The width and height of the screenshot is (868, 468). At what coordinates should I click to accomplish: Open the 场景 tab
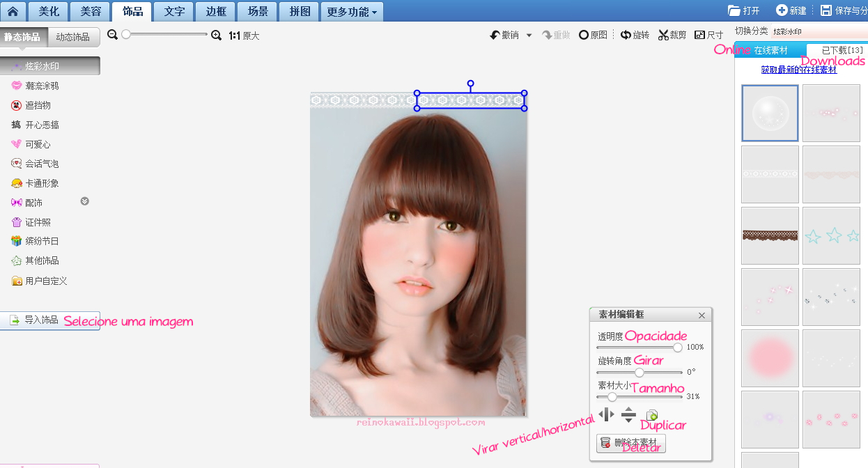point(258,10)
